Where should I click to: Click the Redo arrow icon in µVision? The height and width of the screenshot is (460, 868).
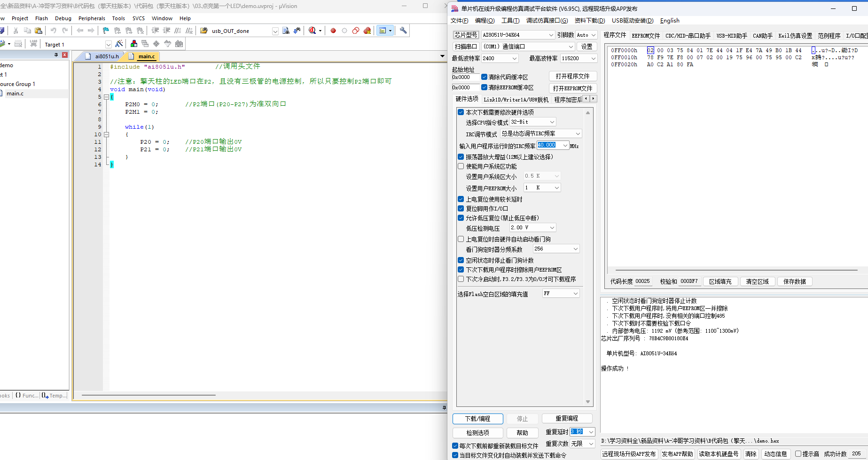tap(65, 31)
